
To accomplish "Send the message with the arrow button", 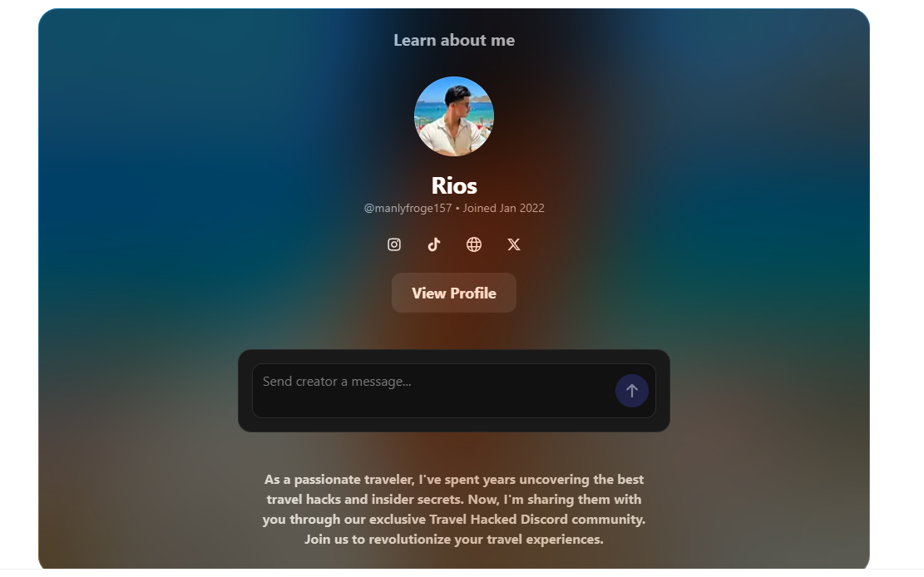I will (x=632, y=391).
